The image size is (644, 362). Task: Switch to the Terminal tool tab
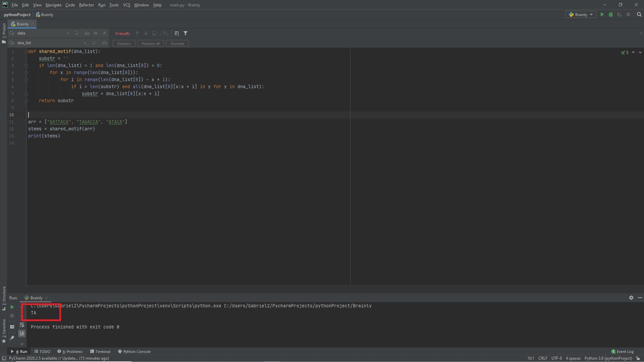[x=100, y=352]
